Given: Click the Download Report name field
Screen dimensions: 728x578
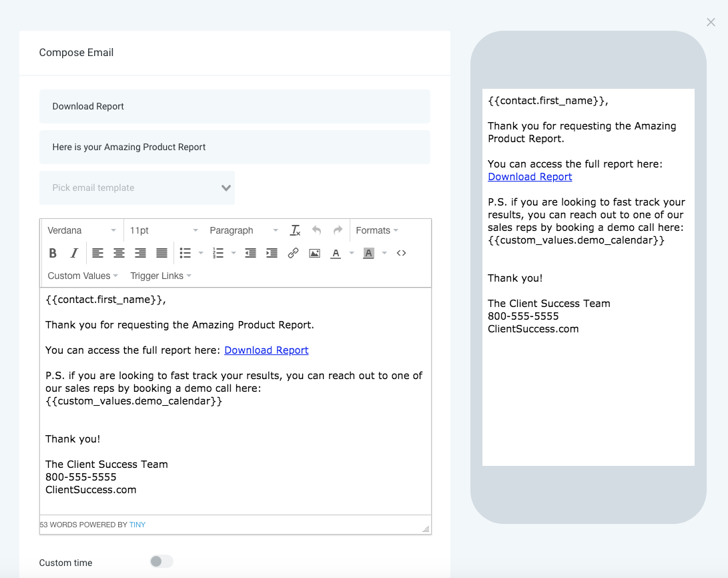Looking at the screenshot, I should (235, 106).
